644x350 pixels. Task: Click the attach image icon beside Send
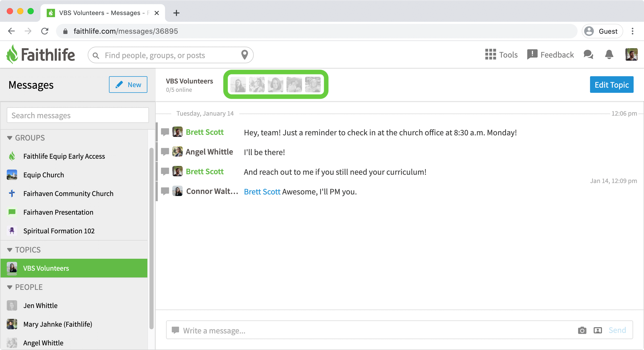coord(598,330)
